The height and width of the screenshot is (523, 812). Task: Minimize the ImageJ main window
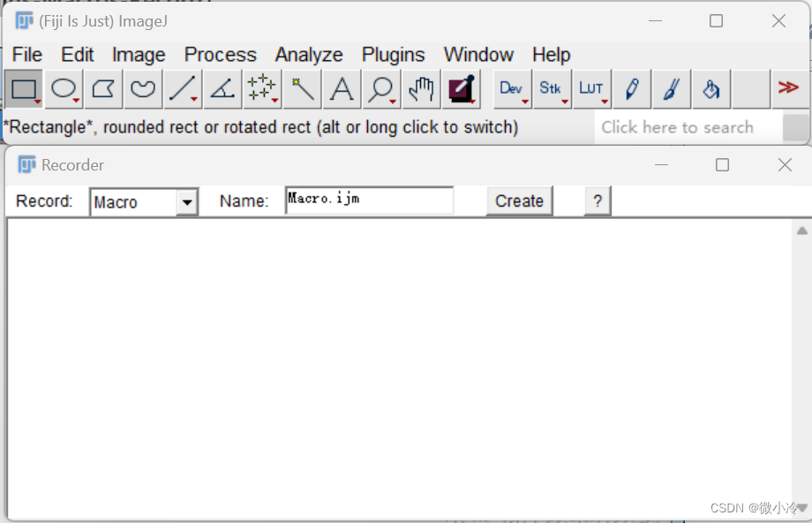tap(655, 20)
